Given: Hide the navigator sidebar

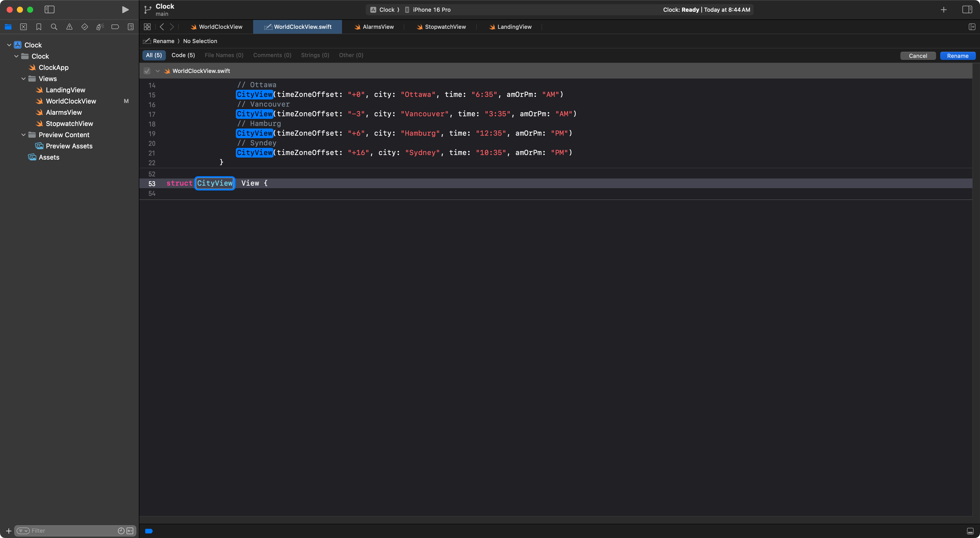Looking at the screenshot, I should tap(50, 9).
